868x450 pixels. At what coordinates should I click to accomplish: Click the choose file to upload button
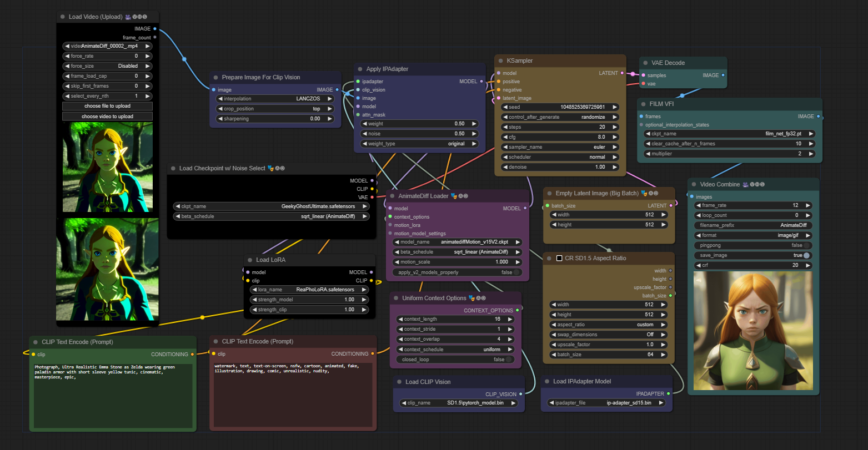point(107,106)
